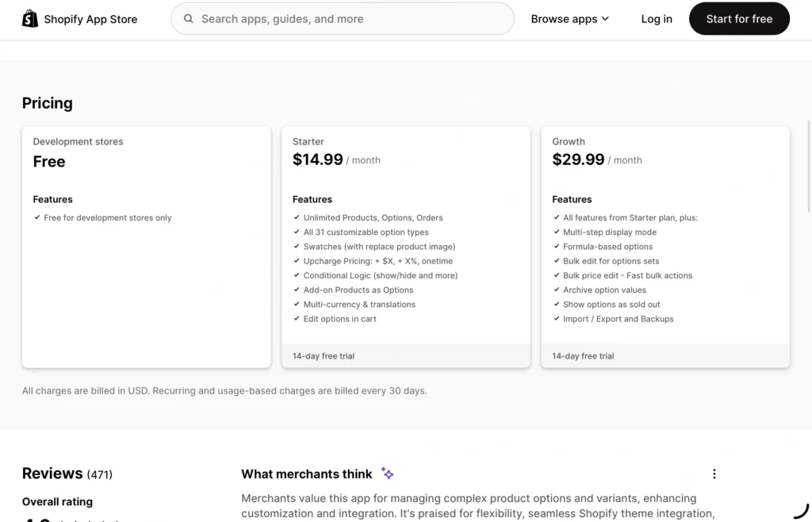812x522 pixels.
Task: Click the checkmark beside "Formula-based options"
Action: coord(556,246)
